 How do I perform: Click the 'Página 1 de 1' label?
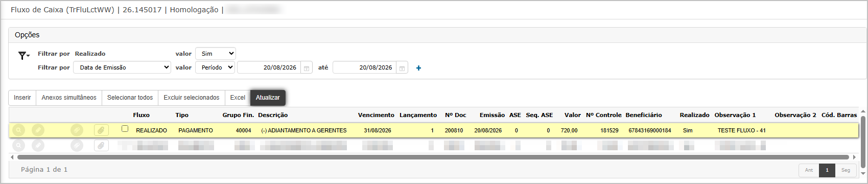[x=44, y=170]
